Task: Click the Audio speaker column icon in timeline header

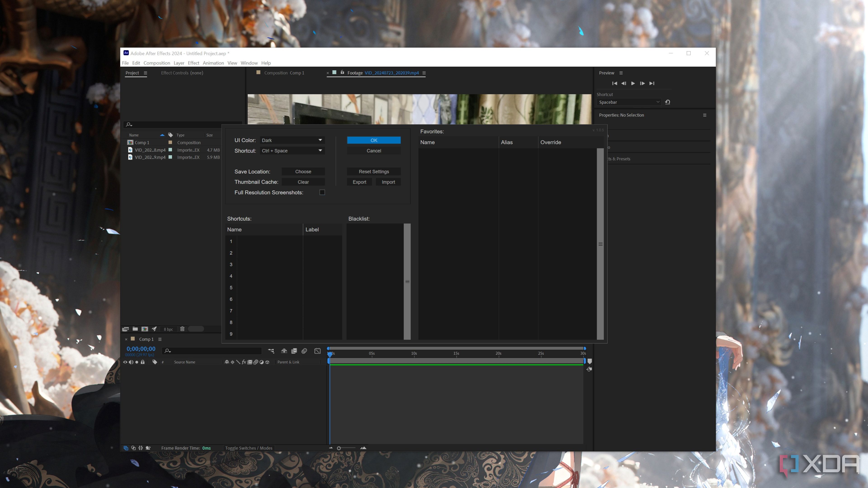Action: pyautogui.click(x=131, y=362)
